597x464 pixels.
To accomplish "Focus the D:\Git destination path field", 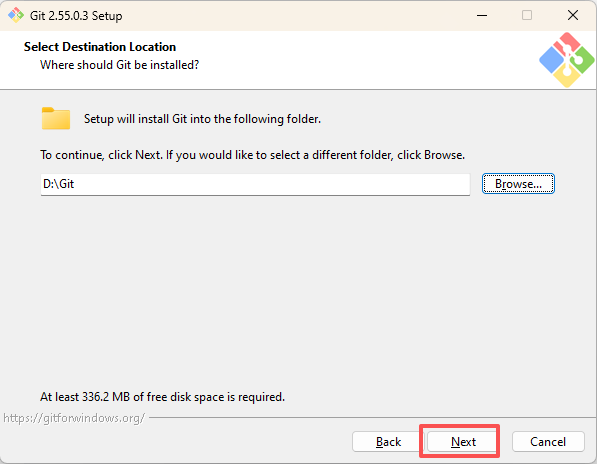I will [255, 185].
